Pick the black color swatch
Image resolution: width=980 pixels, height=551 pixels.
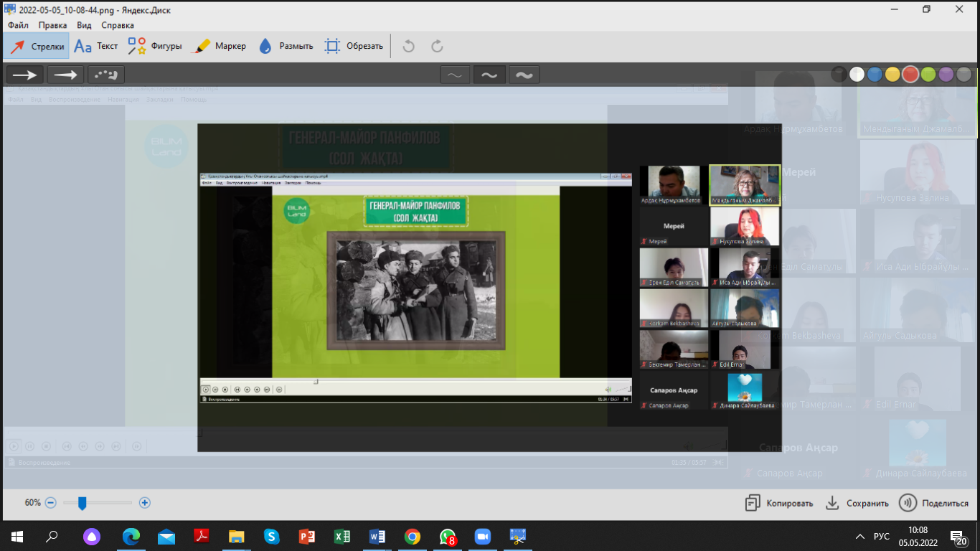click(x=839, y=74)
